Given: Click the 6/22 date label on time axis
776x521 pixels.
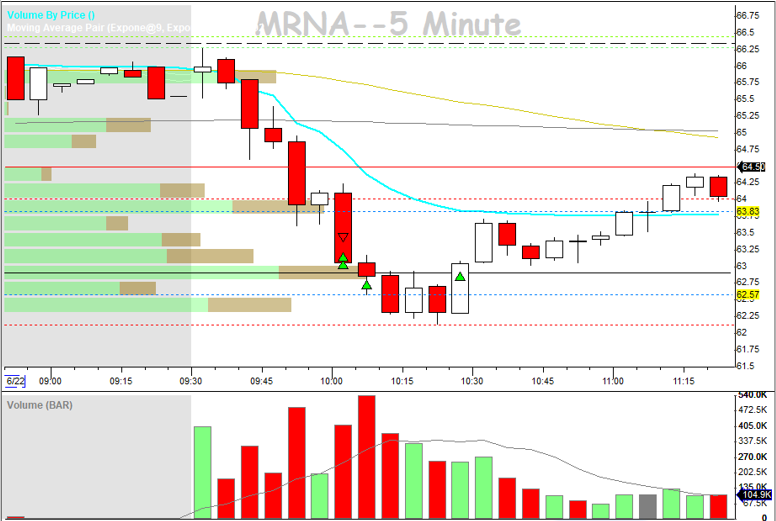Looking at the screenshot, I should (x=15, y=381).
